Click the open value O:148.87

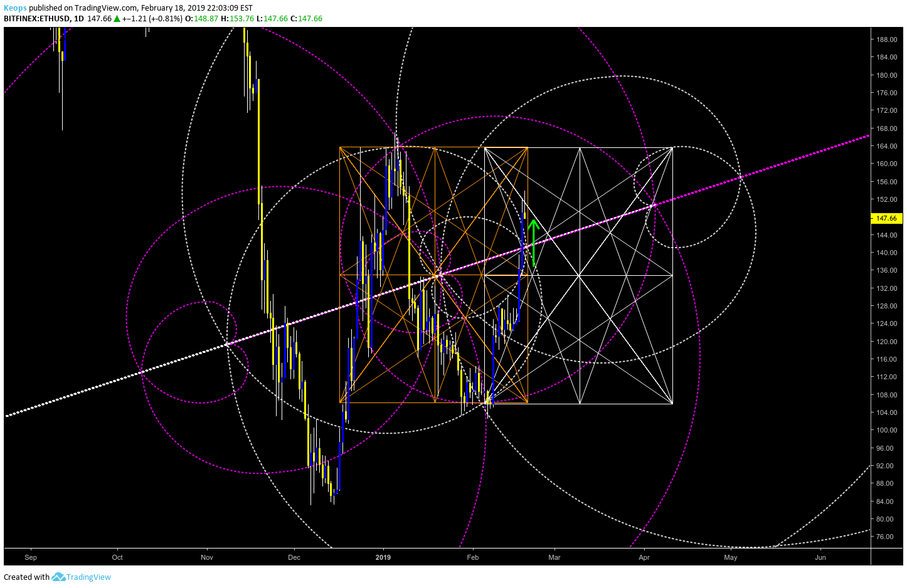pos(202,19)
